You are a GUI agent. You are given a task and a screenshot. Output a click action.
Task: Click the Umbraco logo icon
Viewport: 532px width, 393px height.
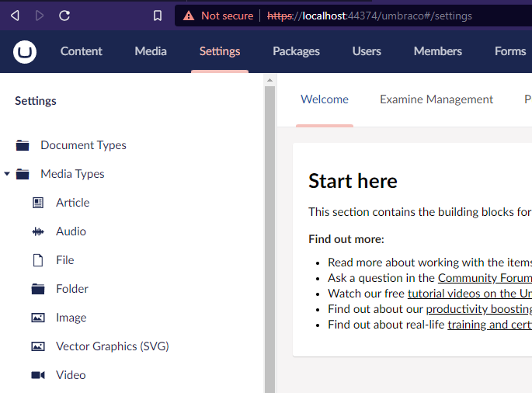tap(25, 52)
